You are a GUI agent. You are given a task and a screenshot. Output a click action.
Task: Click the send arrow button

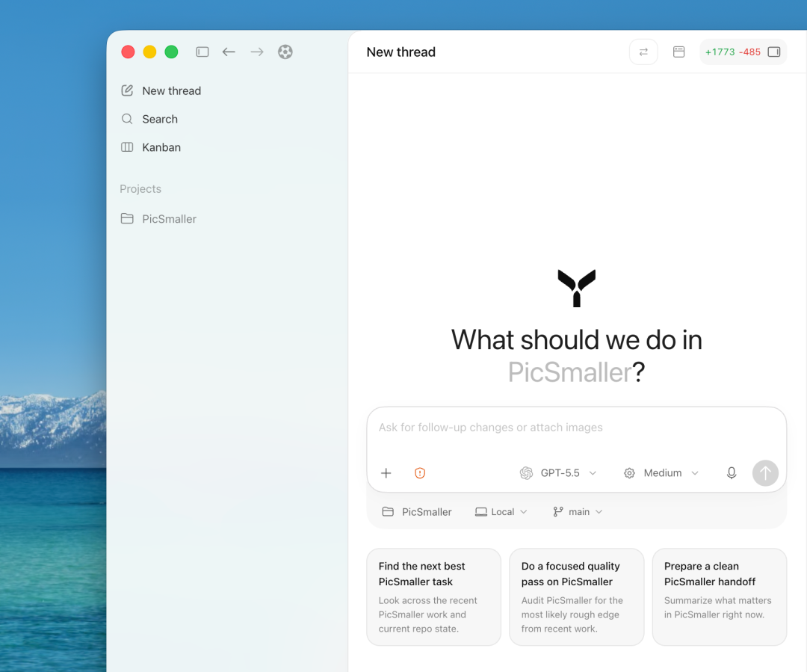[x=765, y=472]
